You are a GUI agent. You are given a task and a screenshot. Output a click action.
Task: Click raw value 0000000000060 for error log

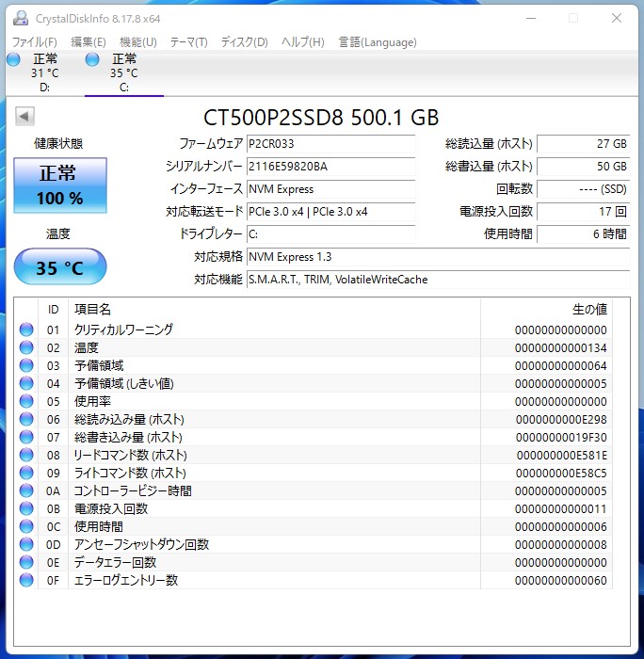(x=561, y=580)
